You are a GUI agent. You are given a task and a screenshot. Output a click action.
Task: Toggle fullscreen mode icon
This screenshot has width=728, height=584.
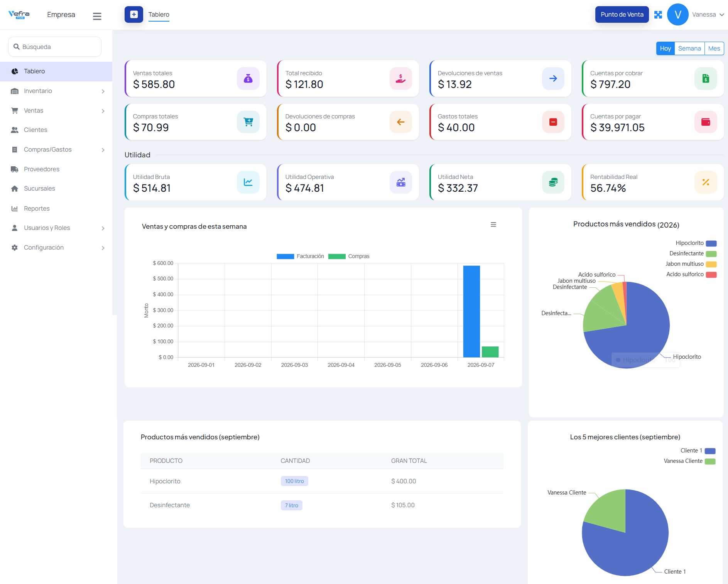click(658, 15)
